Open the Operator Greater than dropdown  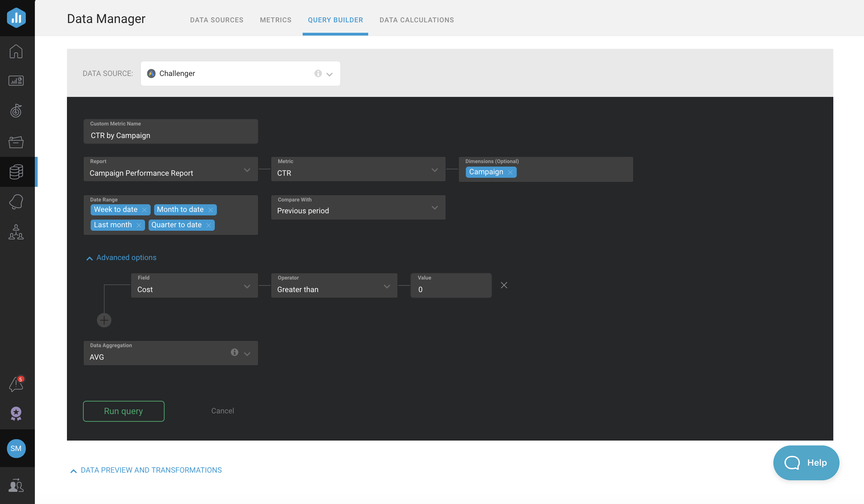334,285
